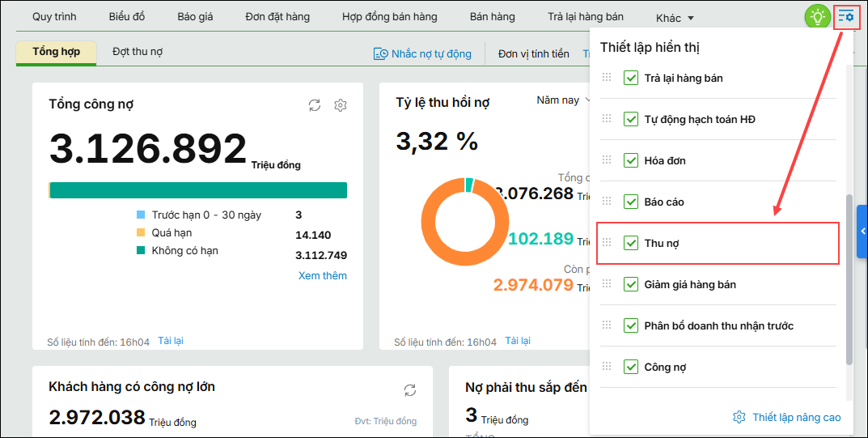Viewport: 868px width, 438px height.
Task: Toggle the Hóa đơn checkbox
Action: [x=631, y=160]
